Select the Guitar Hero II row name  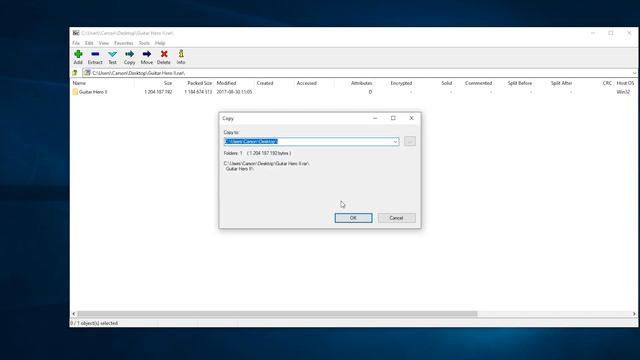click(93, 92)
